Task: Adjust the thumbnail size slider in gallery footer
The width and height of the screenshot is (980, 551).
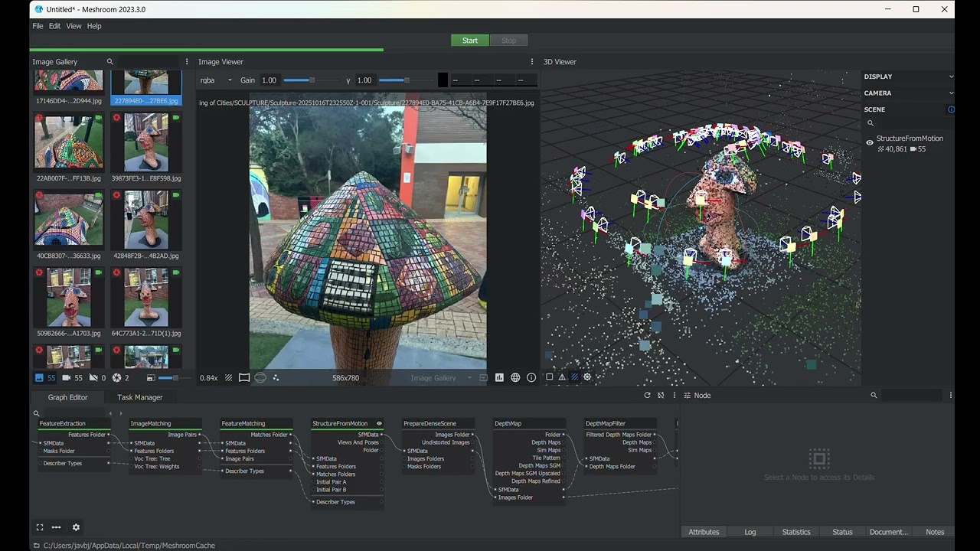Action: tap(175, 378)
